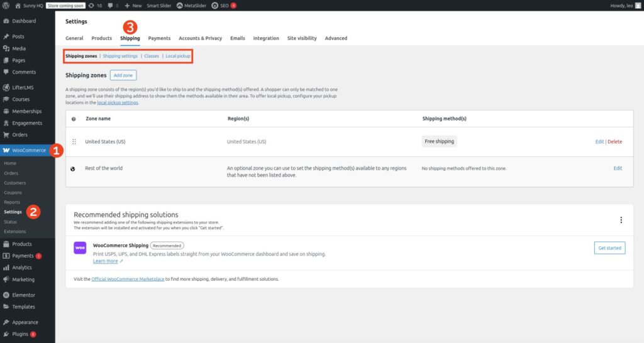
Task: Click the Orders cart icon
Action: pos(6,134)
